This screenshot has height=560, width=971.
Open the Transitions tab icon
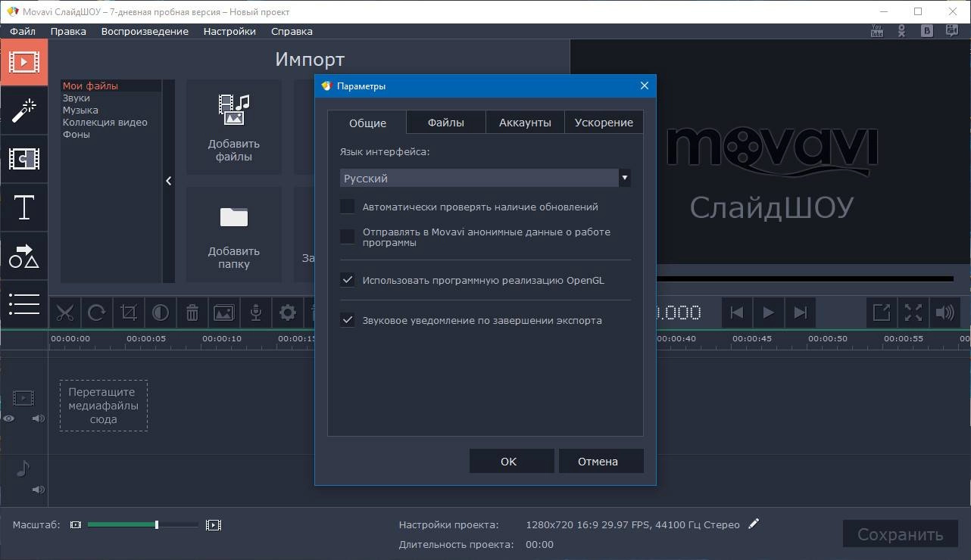pyautogui.click(x=23, y=159)
